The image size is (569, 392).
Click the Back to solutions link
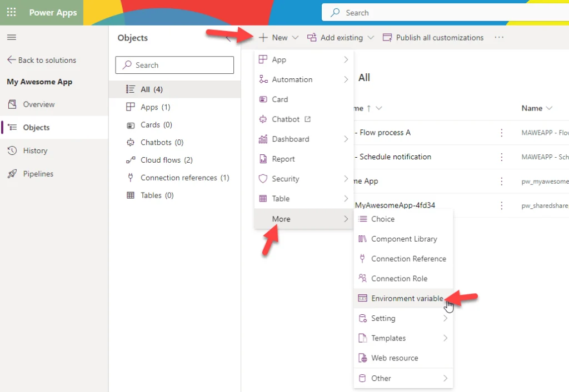42,60
